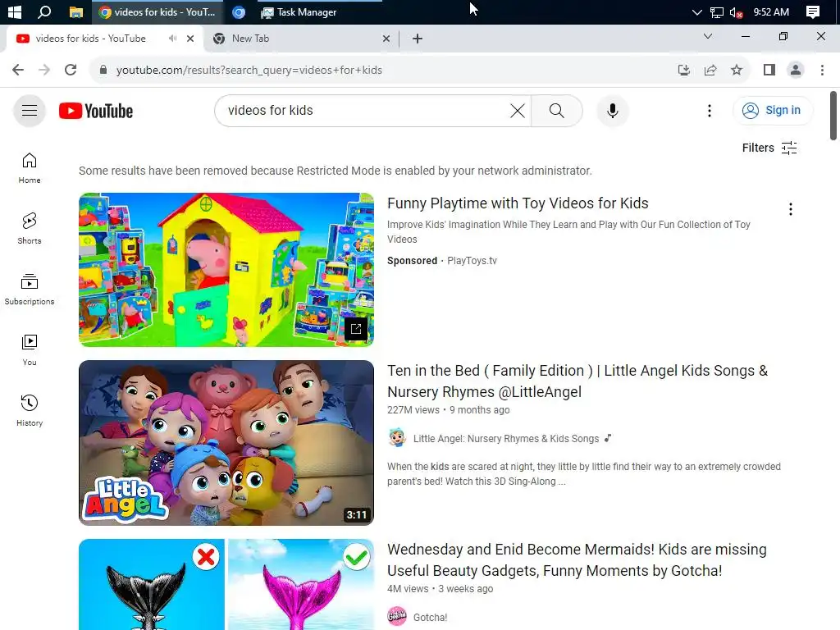Open File Explorer from taskbar
This screenshot has height=630, width=840.
tap(76, 11)
